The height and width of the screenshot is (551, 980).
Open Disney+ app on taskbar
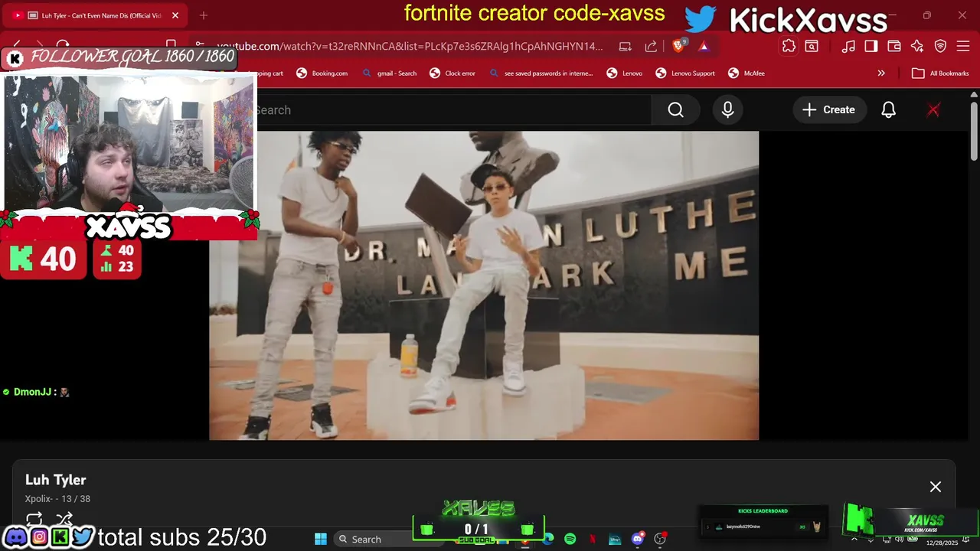(x=614, y=540)
